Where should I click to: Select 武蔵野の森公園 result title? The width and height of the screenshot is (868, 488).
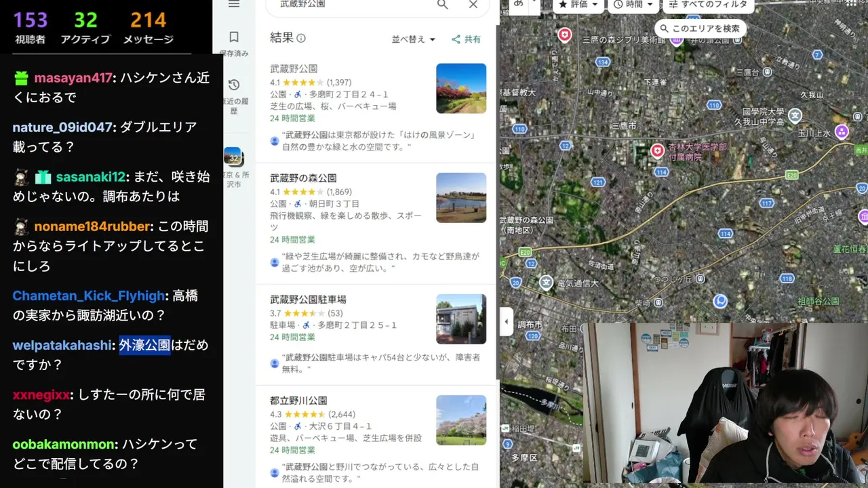303,178
